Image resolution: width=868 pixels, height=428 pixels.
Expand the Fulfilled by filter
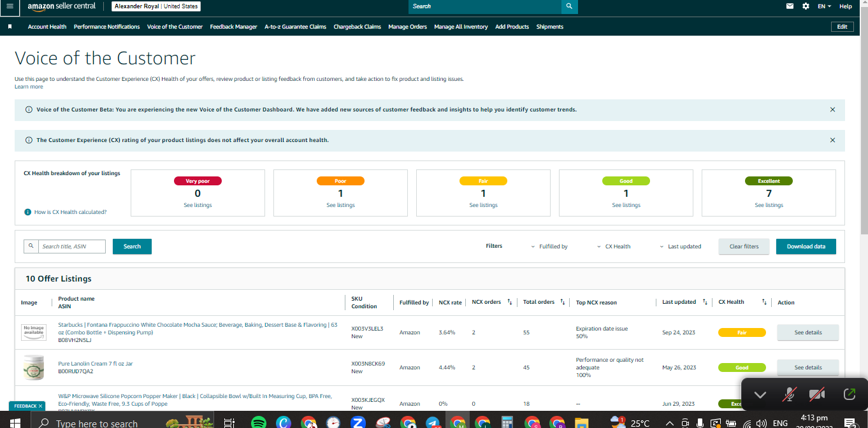click(x=549, y=246)
